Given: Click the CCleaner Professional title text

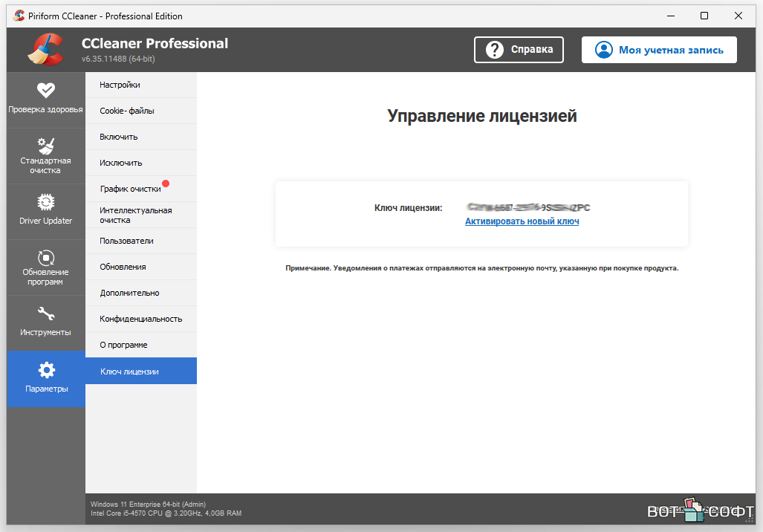Looking at the screenshot, I should point(155,43).
